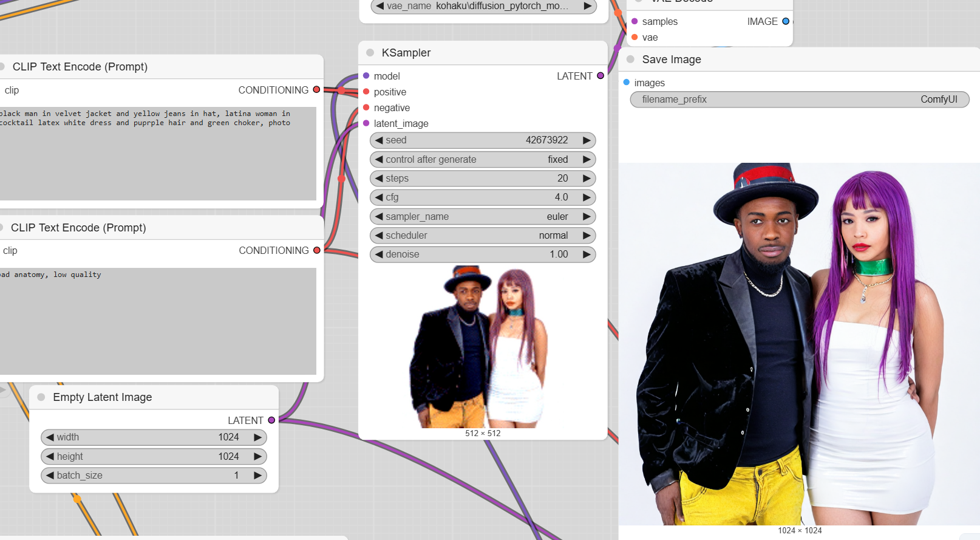Screen dimensions: 980x540
Task: Select previous scheduler with left arrow
Action: (x=379, y=236)
